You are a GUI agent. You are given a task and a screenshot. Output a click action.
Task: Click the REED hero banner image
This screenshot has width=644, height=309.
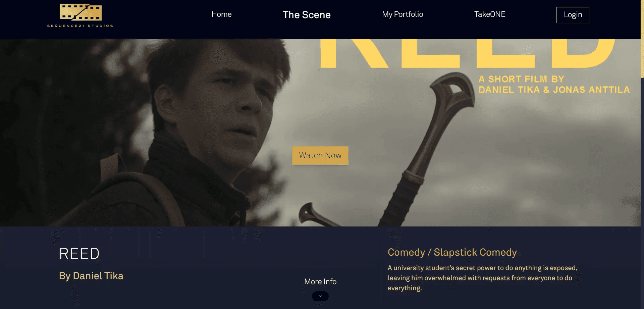(x=320, y=133)
